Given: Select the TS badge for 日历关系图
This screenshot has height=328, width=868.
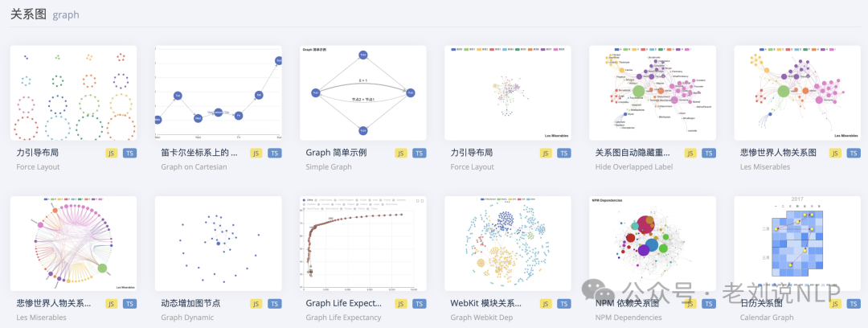Looking at the screenshot, I should [x=853, y=304].
